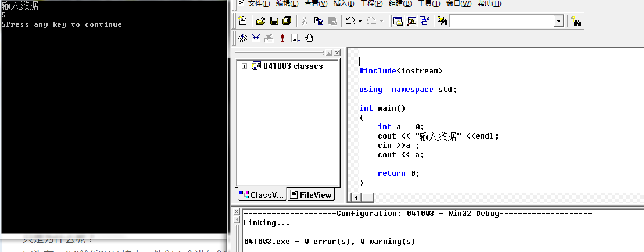Open the 帮助(H) menu

click(489, 3)
